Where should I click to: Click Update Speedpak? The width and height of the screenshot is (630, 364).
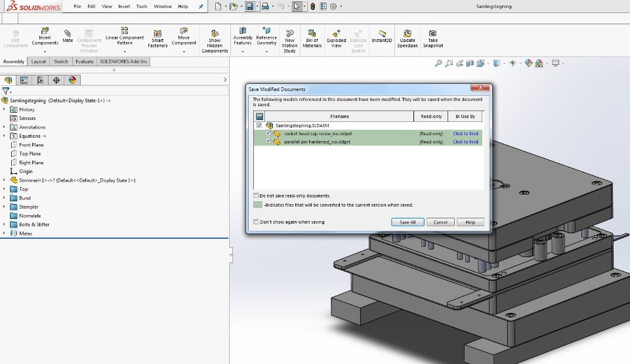tap(408, 39)
